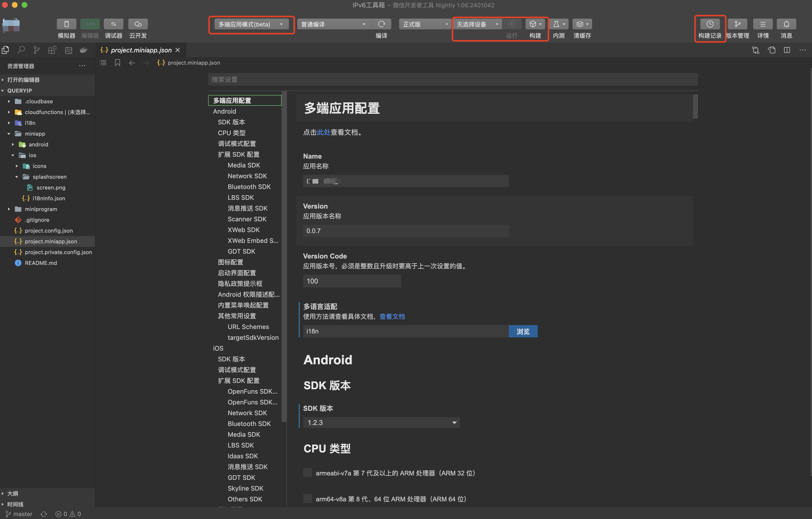Click the 编译 refresh compile icon
Image resolution: width=812 pixels, height=519 pixels.
click(381, 24)
